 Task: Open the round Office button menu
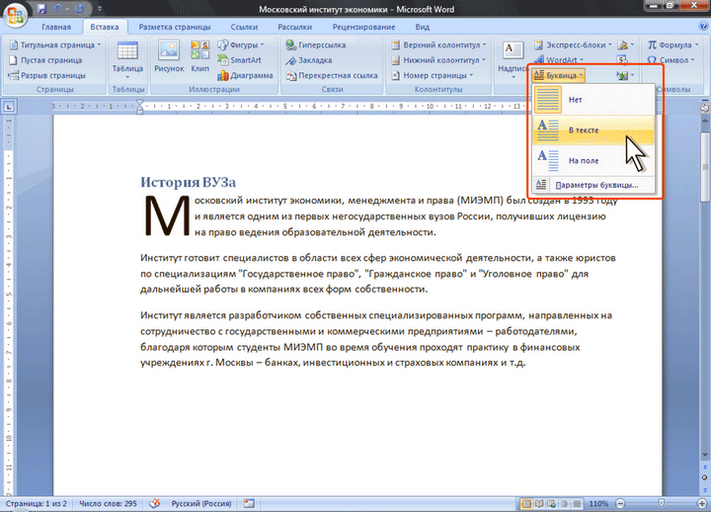click(x=15, y=15)
